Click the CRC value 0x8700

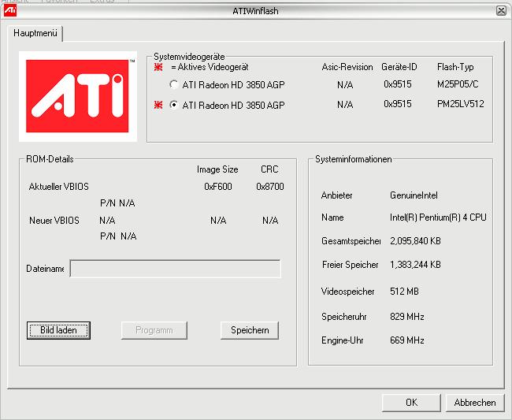(x=270, y=187)
